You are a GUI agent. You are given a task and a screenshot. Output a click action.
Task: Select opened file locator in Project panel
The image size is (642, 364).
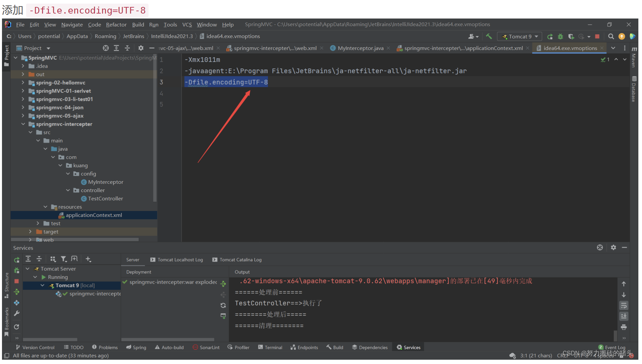pos(106,48)
